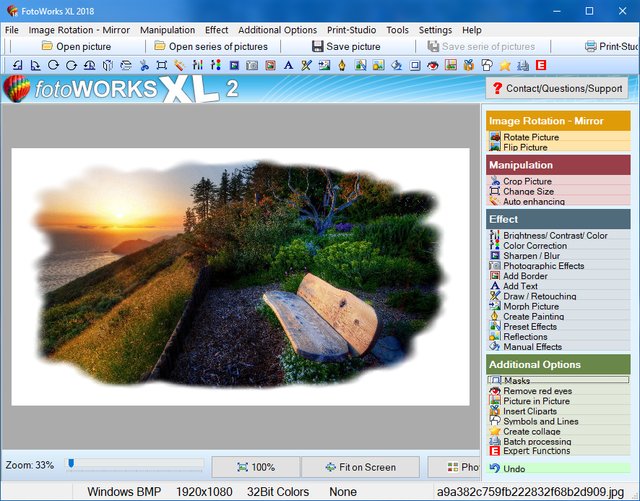Screen dimensions: 640x501
Task: Click the camera Photographic Effects toolbar icon
Action: point(252,65)
